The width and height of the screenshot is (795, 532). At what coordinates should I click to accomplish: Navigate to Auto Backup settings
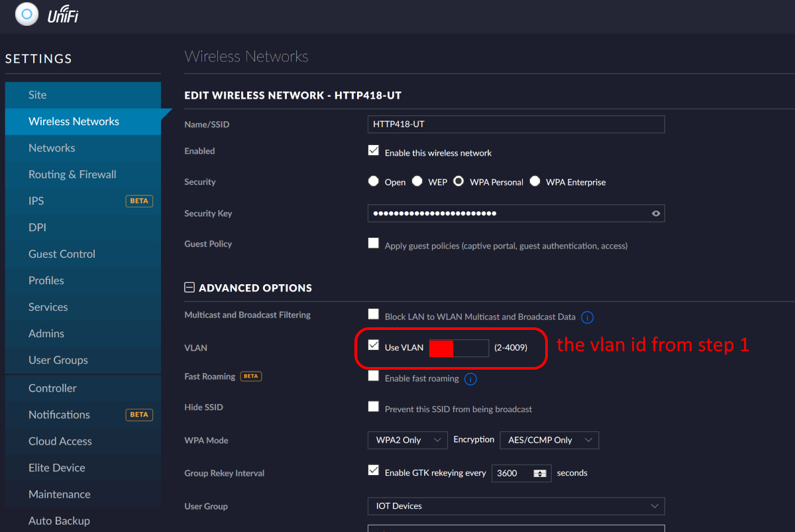pos(59,521)
